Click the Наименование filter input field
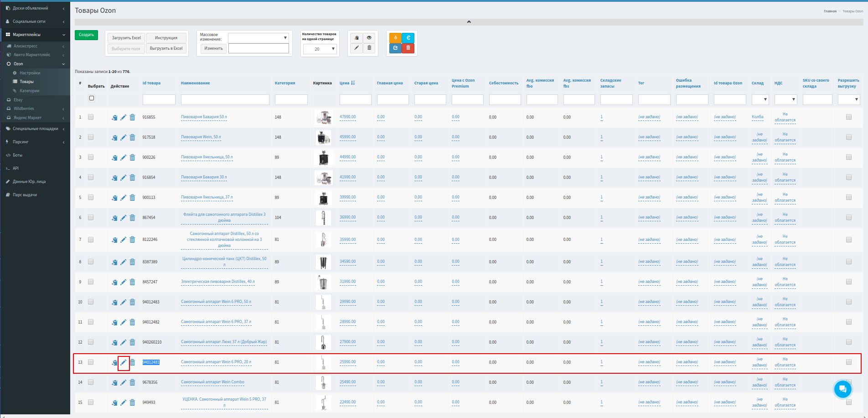This screenshot has width=868, height=418. point(225,99)
